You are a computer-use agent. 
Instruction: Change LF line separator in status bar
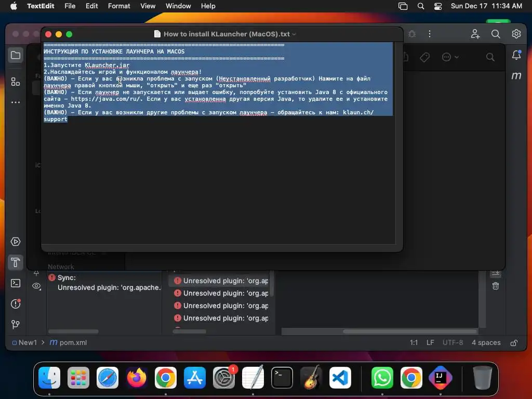tap(430, 343)
